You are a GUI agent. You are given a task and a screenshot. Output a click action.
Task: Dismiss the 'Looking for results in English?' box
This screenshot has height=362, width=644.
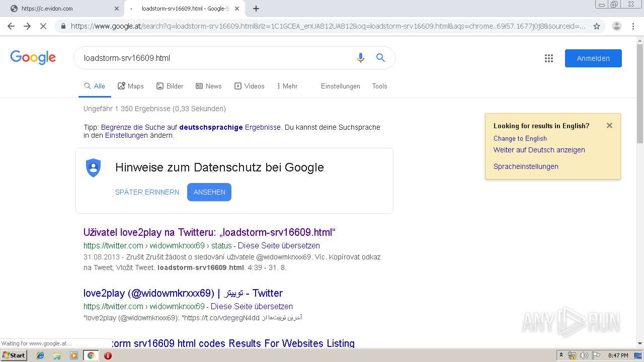(x=609, y=126)
